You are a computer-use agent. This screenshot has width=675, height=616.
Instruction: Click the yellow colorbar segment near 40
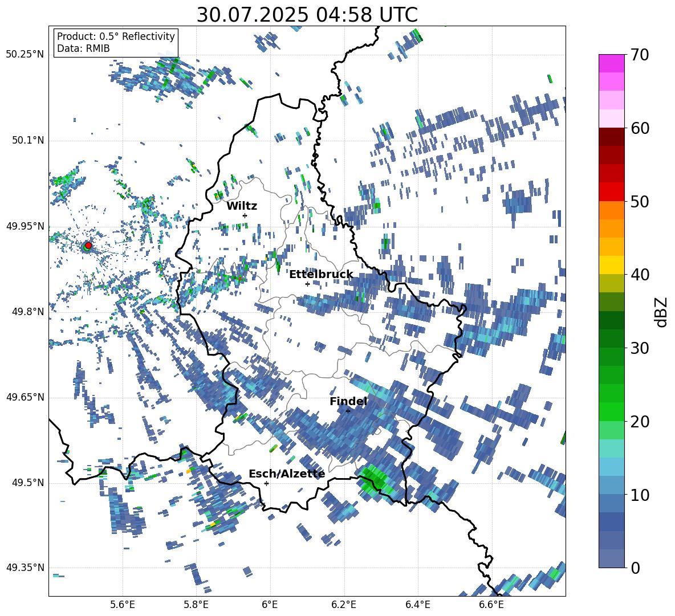click(611, 265)
